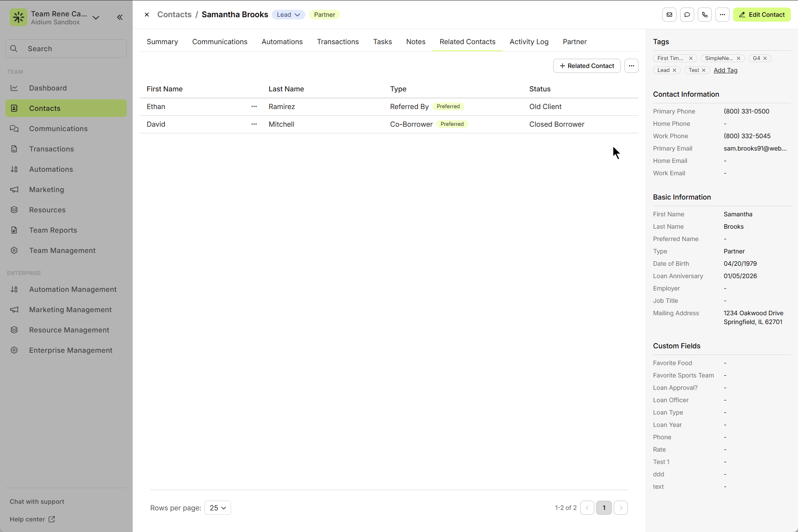Collapse the sidebar with double-chevron icon
The image size is (798, 532).
120,17
